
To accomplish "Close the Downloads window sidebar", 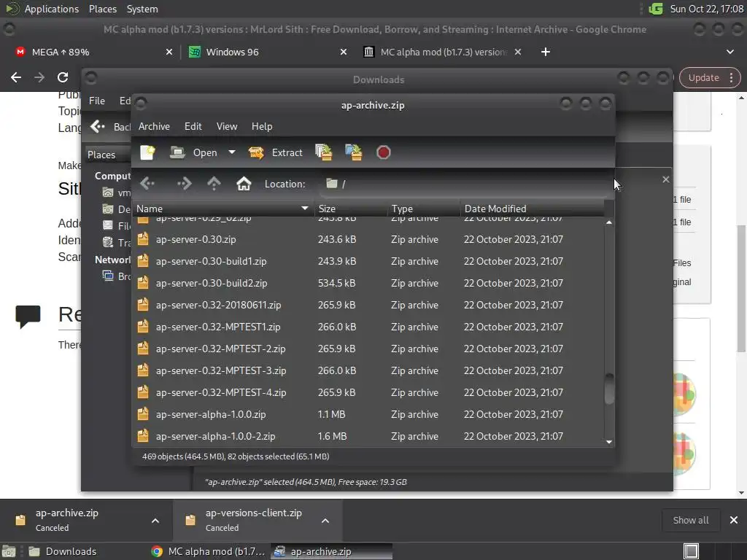I will pyautogui.click(x=666, y=179).
